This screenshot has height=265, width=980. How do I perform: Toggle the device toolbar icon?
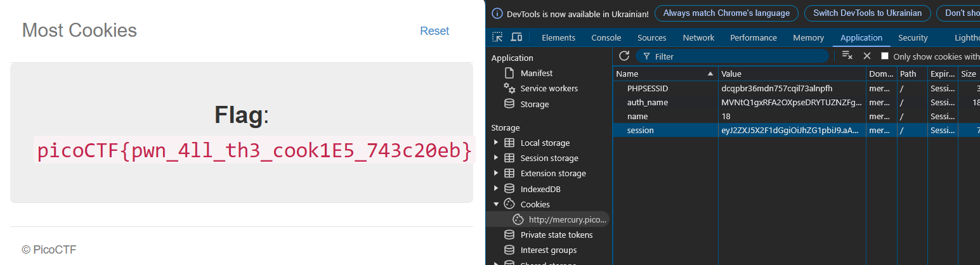516,37
